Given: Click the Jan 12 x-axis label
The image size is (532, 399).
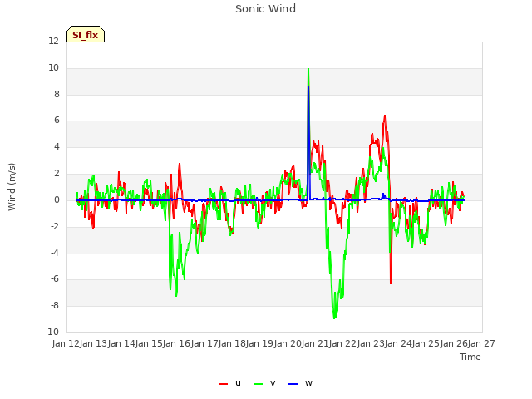Looking at the screenshot, I should [x=66, y=343].
